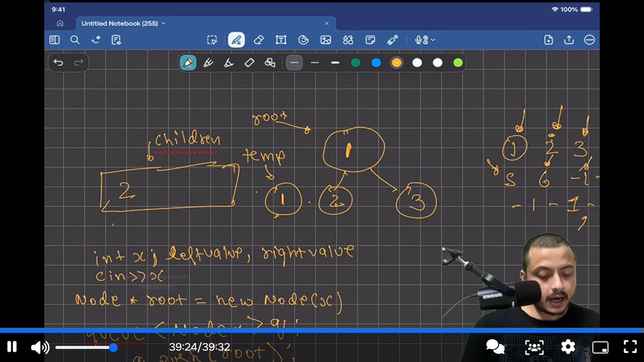Pick the second white color swatch
Screen dimensions: 644x362
437,63
